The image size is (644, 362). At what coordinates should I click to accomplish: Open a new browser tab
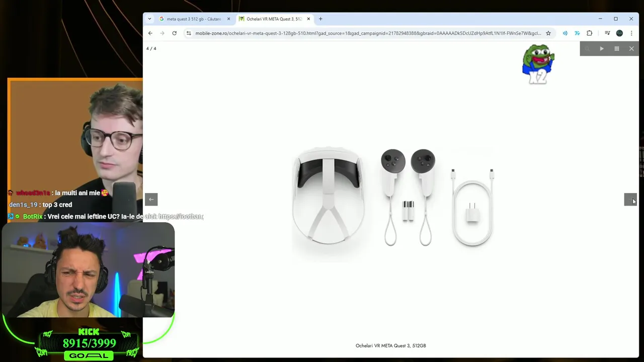pyautogui.click(x=320, y=19)
